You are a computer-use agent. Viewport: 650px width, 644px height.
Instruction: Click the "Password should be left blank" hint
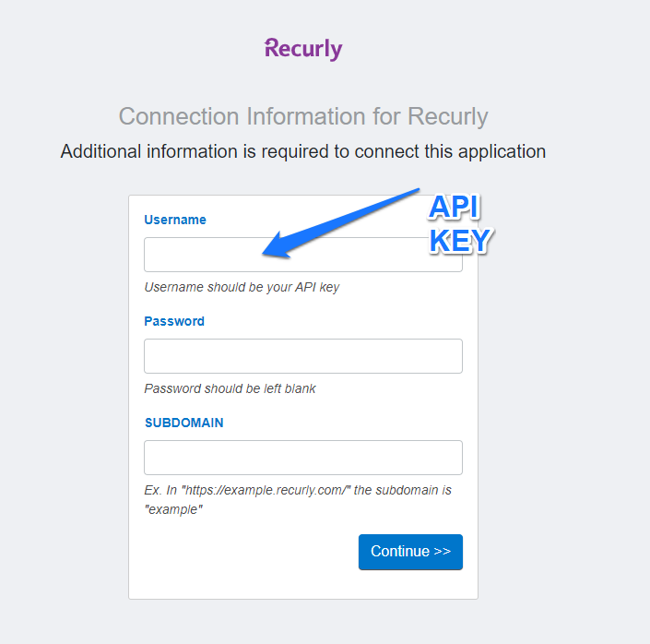click(x=230, y=388)
